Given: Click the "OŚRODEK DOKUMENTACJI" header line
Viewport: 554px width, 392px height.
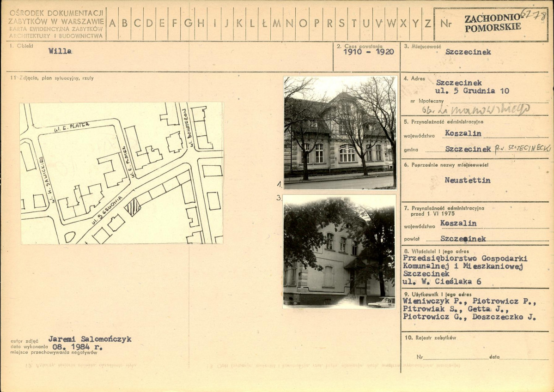Looking at the screenshot, I should (x=56, y=13).
